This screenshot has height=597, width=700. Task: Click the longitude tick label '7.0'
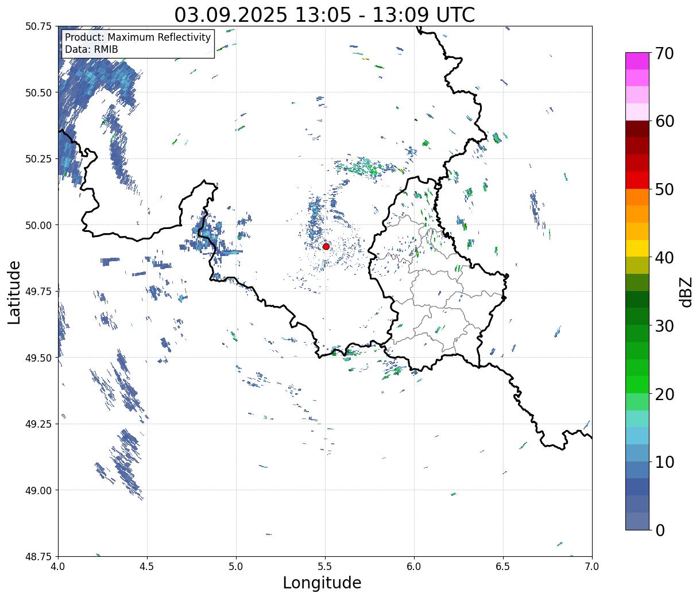pyautogui.click(x=592, y=566)
